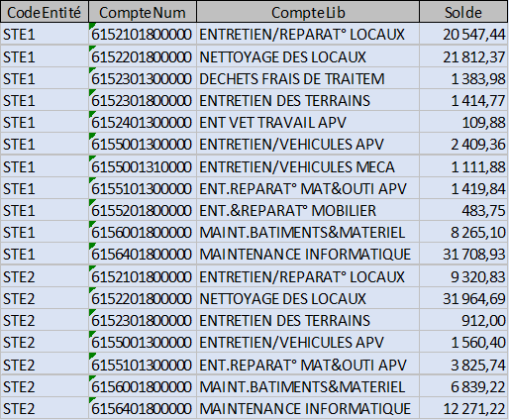Click account number 6155001310000
The height and width of the screenshot is (420, 509).
tap(142, 167)
